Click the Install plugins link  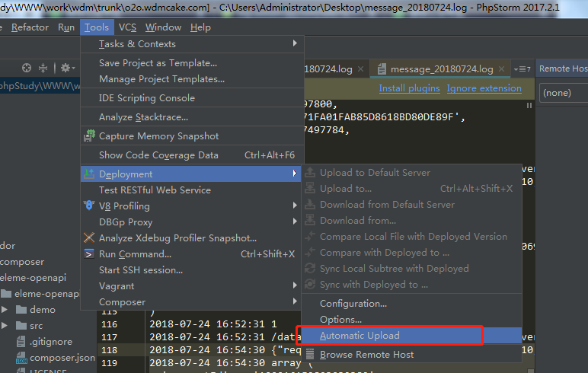click(409, 88)
